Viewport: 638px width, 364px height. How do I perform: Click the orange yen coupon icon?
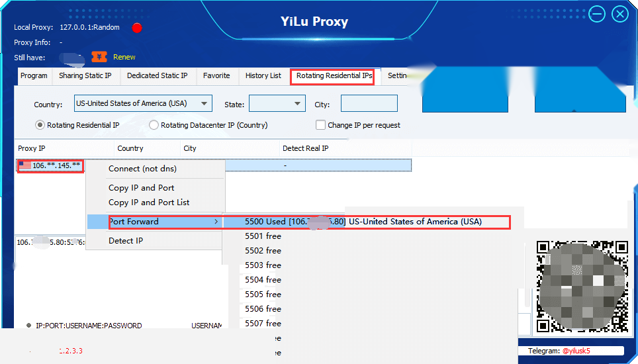[x=99, y=57]
